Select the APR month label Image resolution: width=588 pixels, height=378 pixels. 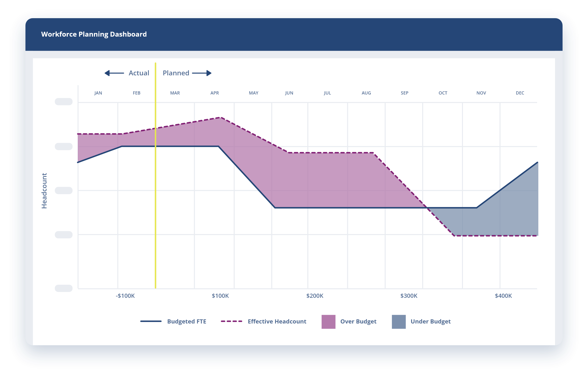point(215,93)
